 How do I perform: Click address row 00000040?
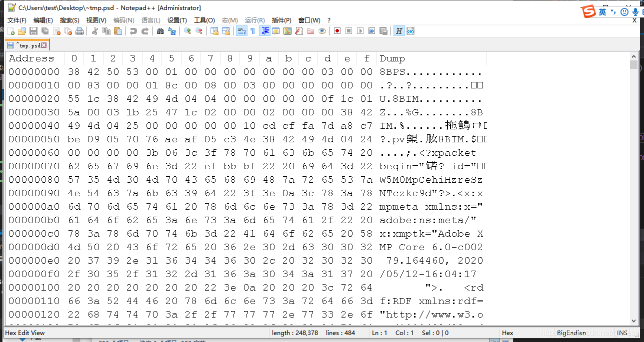pos(34,126)
